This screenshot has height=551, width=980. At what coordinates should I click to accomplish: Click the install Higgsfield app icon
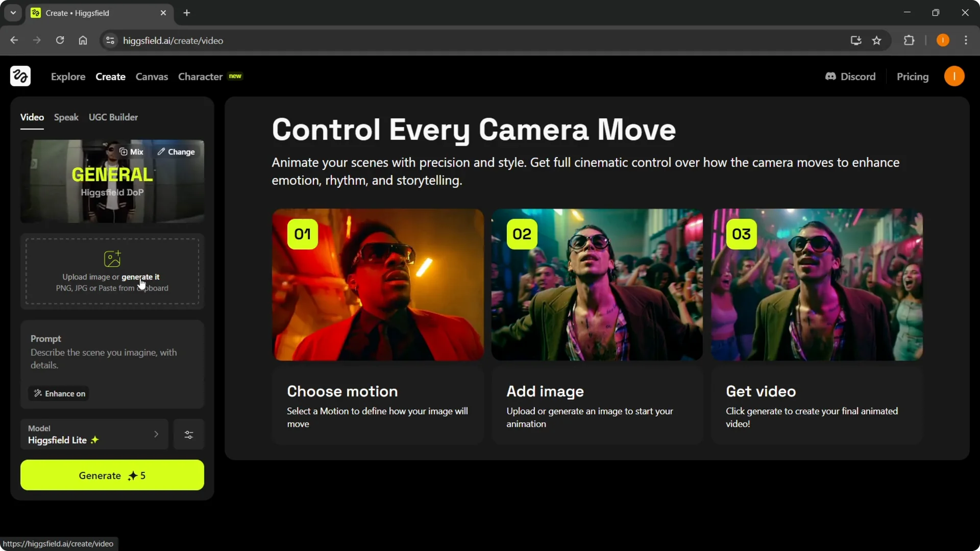pos(855,40)
